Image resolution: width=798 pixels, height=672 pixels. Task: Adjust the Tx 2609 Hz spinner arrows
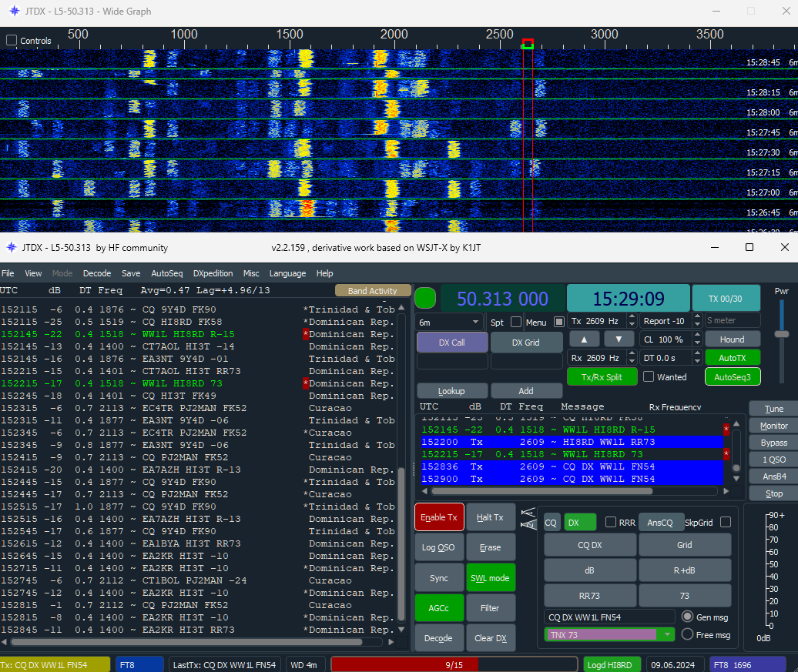pos(632,321)
